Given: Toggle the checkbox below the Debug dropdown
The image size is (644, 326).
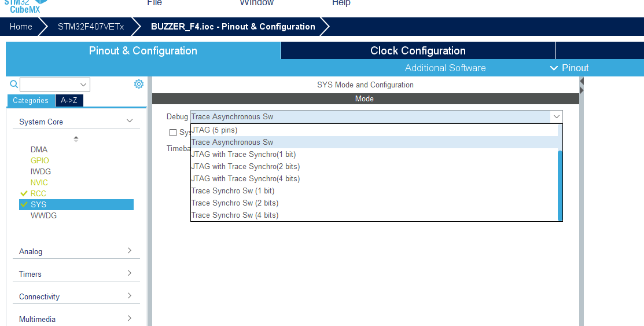Looking at the screenshot, I should [x=172, y=133].
